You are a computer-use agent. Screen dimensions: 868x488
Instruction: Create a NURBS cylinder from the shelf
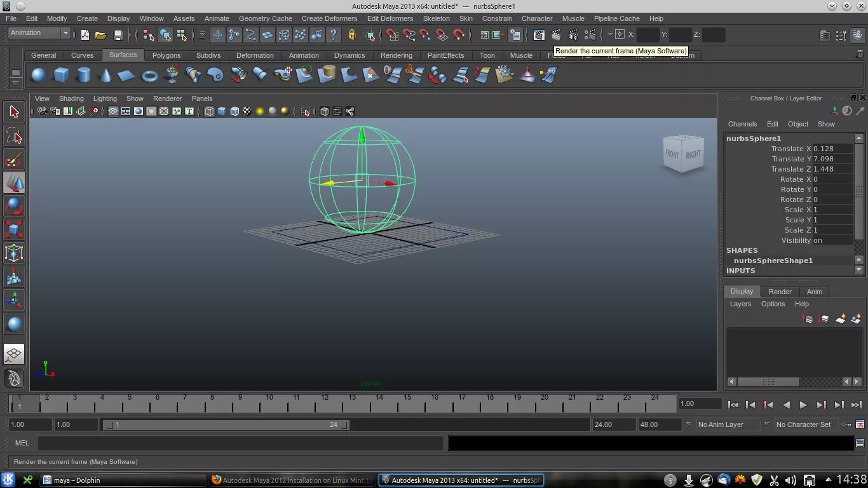click(83, 76)
